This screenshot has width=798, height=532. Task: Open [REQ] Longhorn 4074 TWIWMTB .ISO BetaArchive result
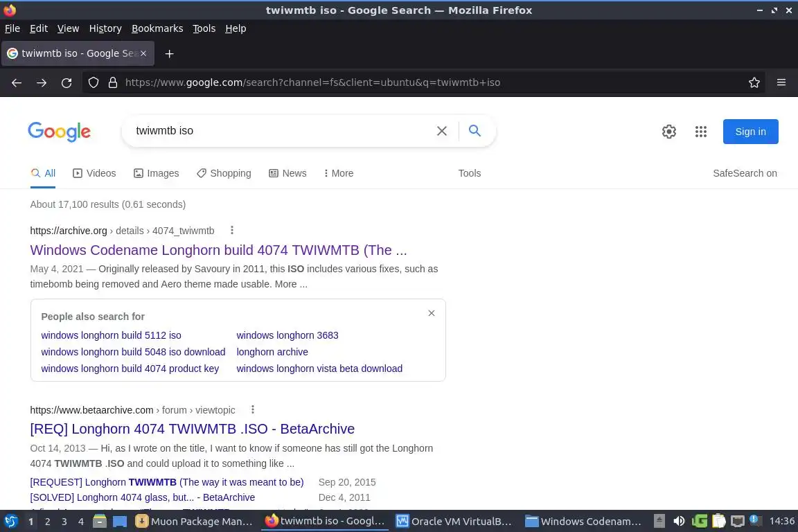tap(193, 429)
